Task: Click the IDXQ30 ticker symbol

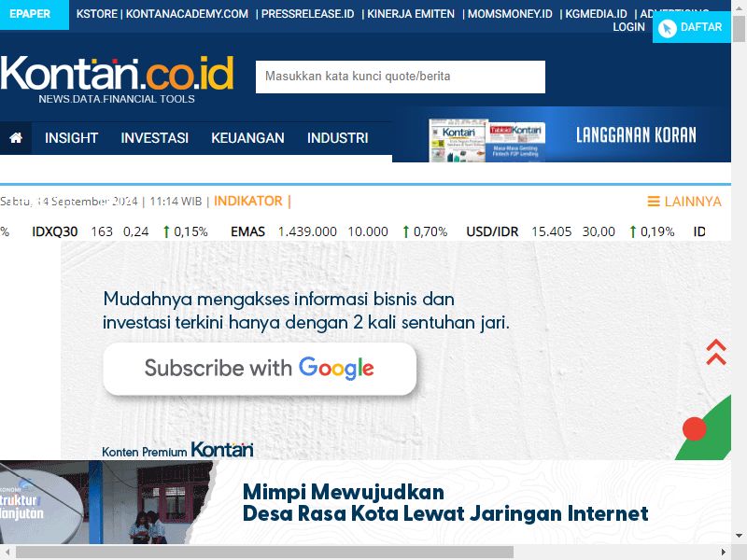Action: point(55,231)
